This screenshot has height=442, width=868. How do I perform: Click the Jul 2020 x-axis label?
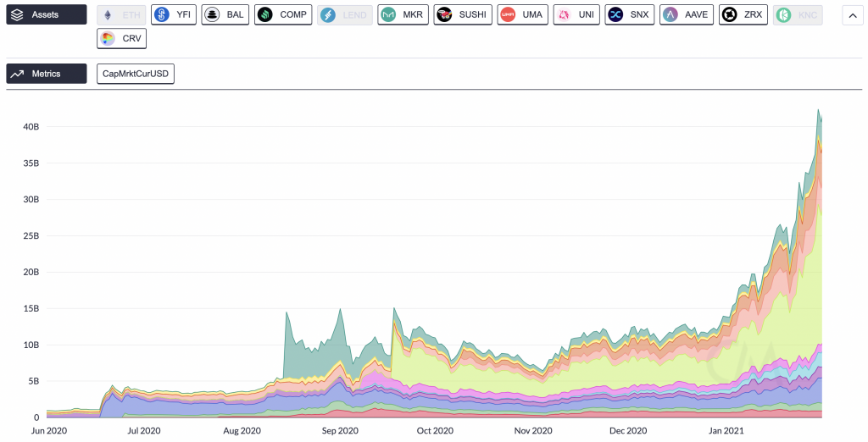tap(144, 430)
